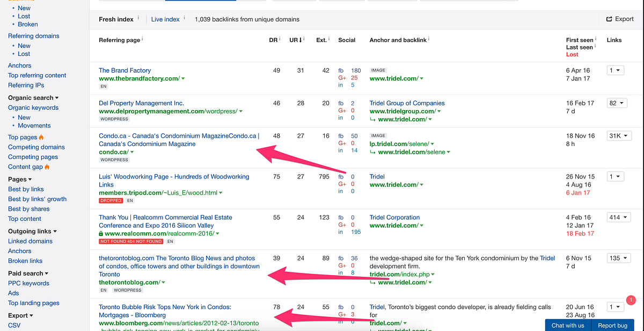
Task: Open Condo.ca Condominium Magazine page link
Action: coord(179,140)
